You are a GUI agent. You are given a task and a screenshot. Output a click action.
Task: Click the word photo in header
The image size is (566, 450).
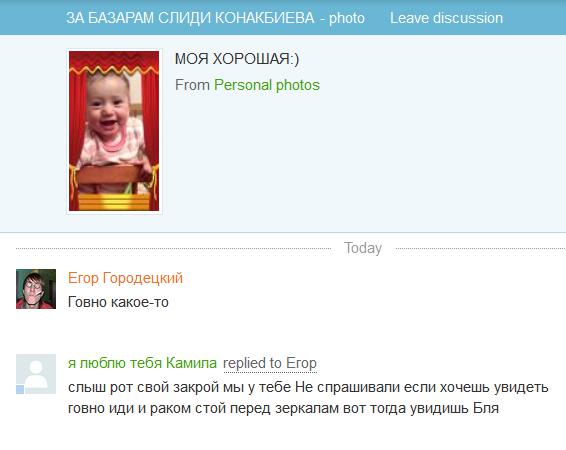tap(347, 18)
